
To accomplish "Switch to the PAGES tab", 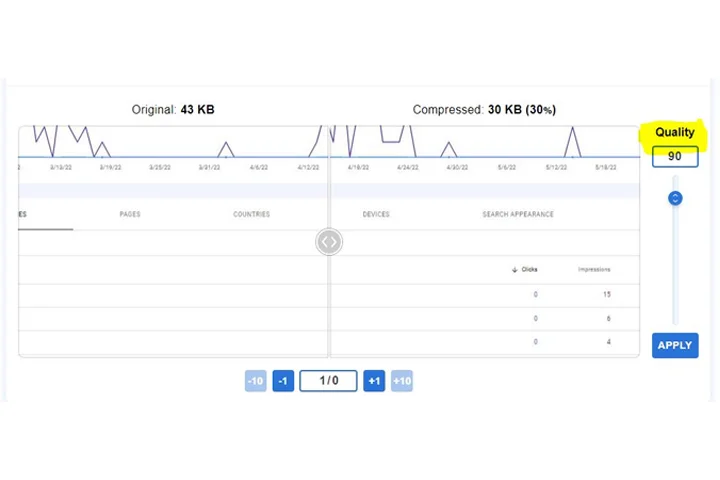I will 130,214.
